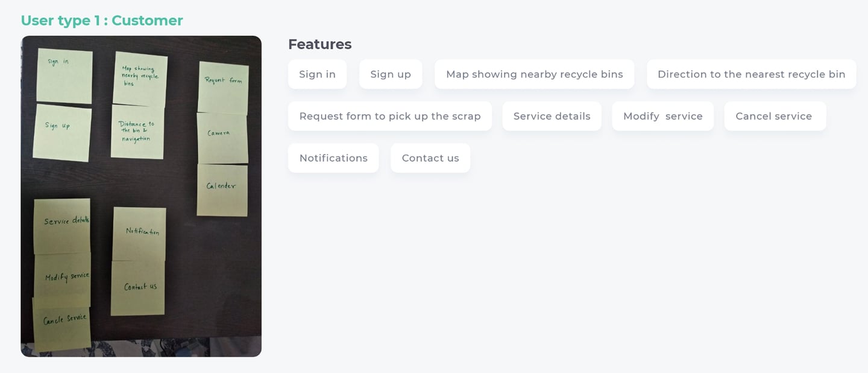
Task: Click the Distance to the bin sticky note
Action: click(137, 132)
